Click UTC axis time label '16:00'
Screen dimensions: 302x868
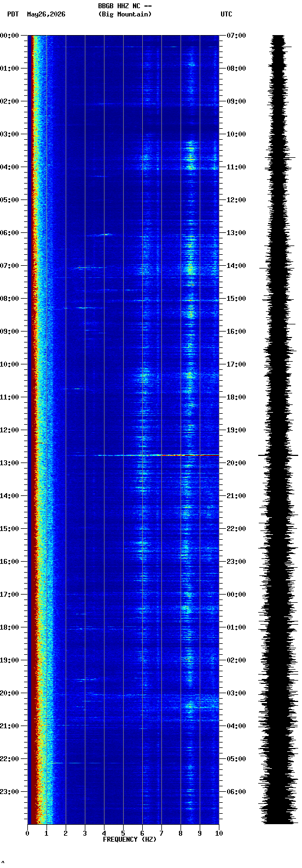click(x=236, y=332)
